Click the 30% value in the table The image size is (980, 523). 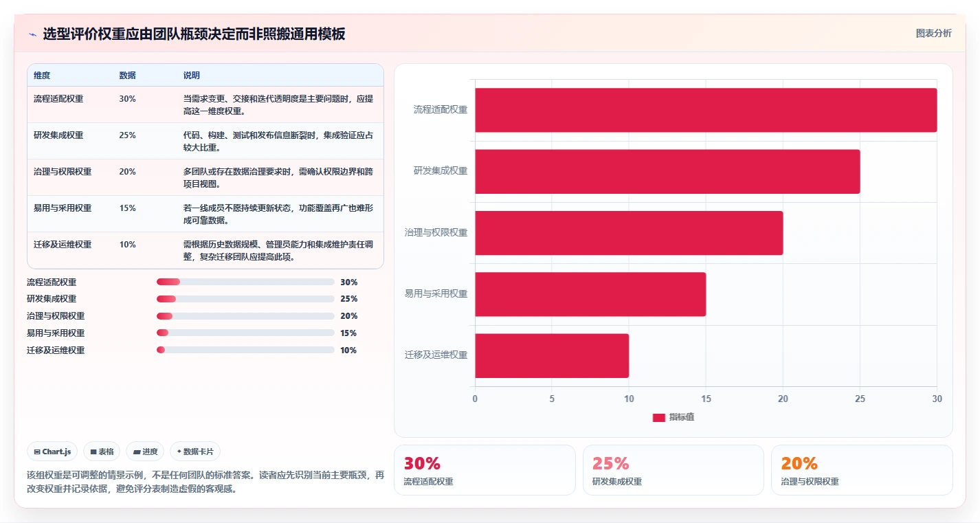coord(127,98)
